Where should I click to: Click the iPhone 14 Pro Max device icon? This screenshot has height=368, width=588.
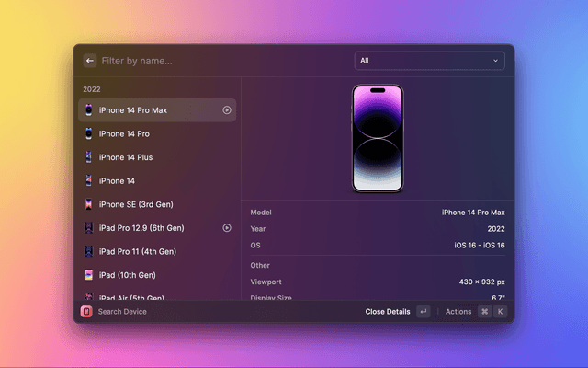point(88,110)
